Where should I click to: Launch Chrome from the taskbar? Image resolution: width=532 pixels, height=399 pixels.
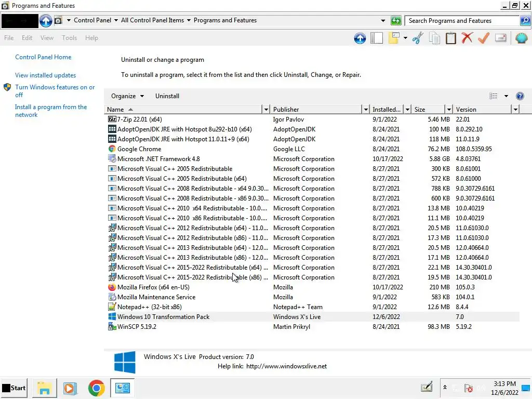pos(96,388)
